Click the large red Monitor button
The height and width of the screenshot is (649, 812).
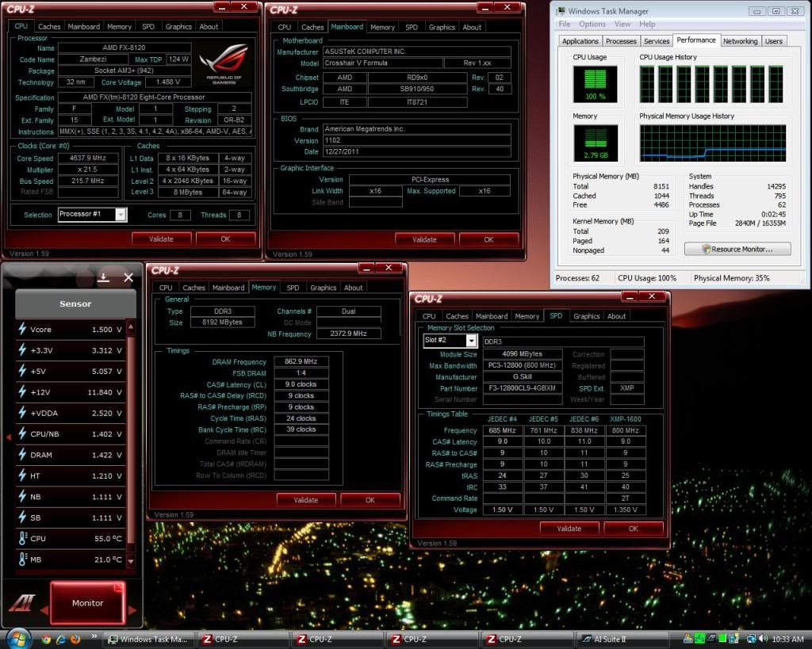(x=87, y=603)
